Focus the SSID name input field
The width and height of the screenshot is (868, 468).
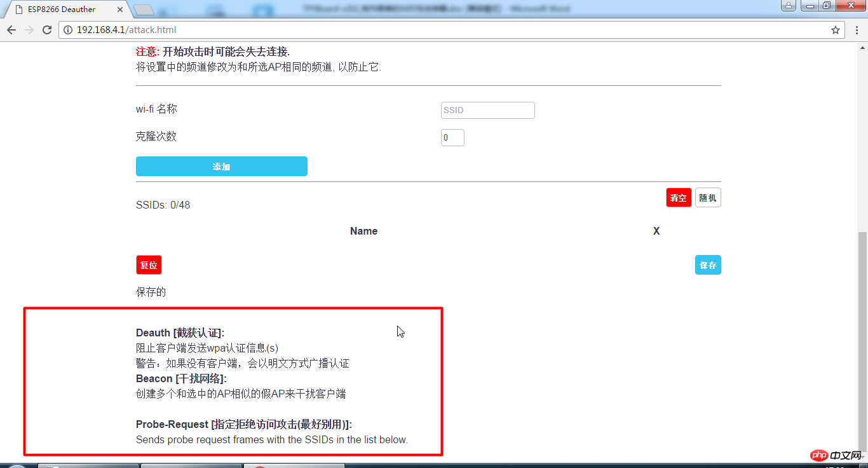coord(488,110)
